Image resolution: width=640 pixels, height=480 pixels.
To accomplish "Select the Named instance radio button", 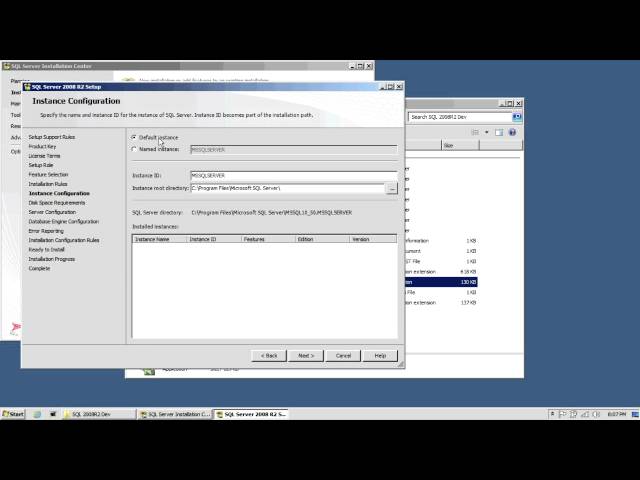I will point(134,149).
